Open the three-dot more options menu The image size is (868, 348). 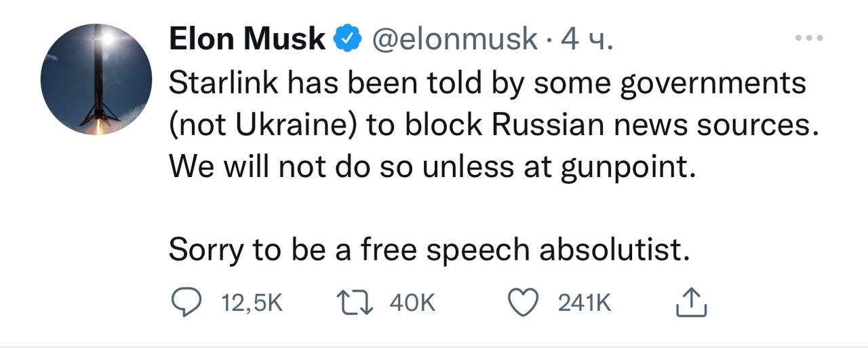[x=810, y=38]
